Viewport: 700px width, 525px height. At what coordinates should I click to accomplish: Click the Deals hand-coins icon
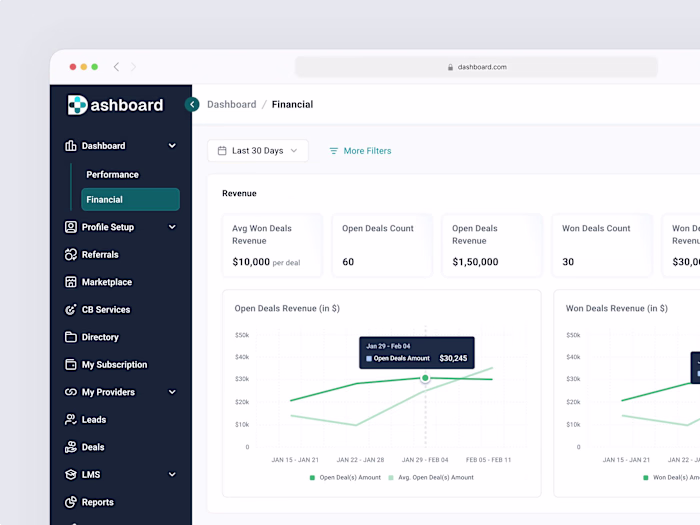point(71,447)
